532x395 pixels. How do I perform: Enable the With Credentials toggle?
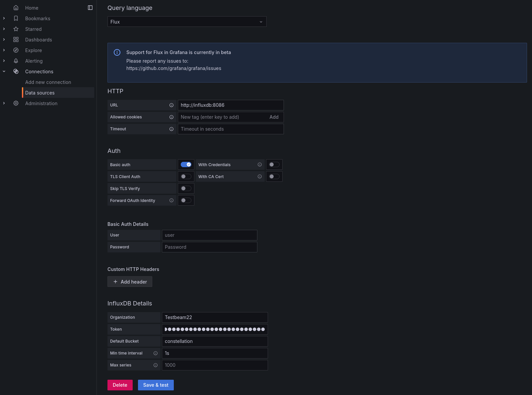click(x=274, y=165)
